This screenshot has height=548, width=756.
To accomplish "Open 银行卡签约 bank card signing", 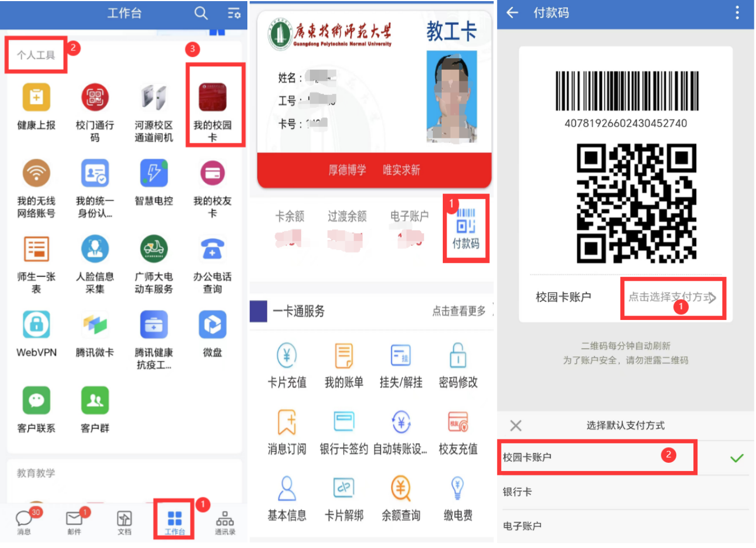I will pos(344,432).
